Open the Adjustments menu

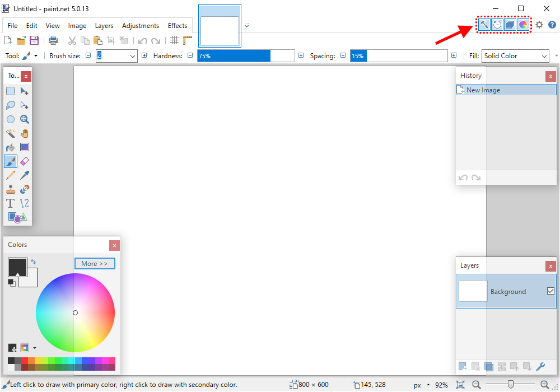[x=141, y=26]
